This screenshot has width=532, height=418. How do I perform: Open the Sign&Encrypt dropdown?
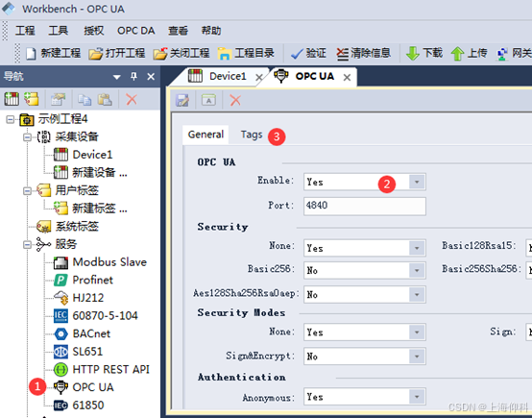pos(417,357)
